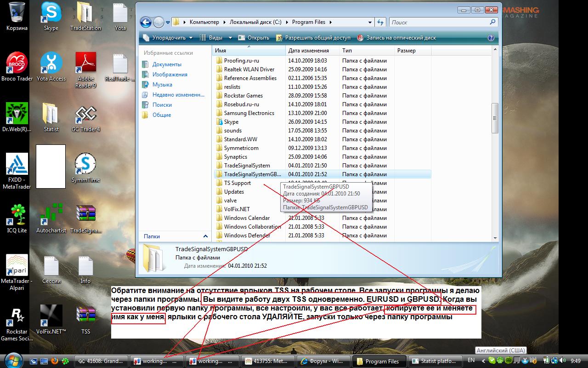Open the recent pages dropdown beside Forward
This screenshot has height=368, width=588.
[x=167, y=22]
